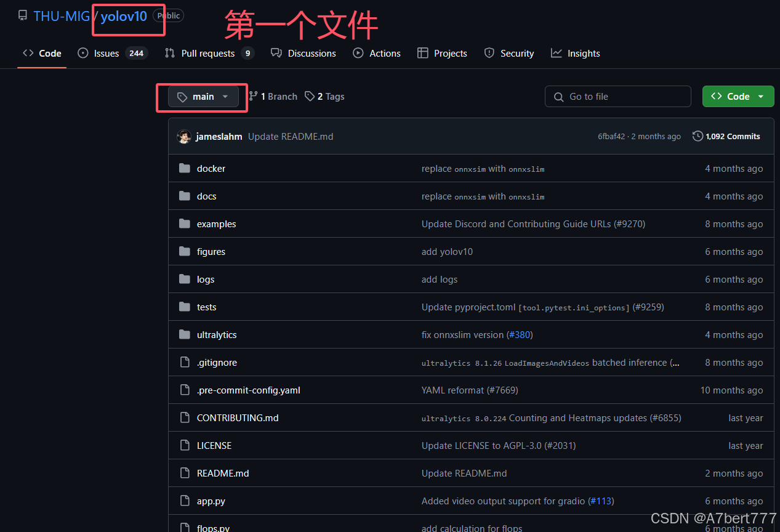This screenshot has height=532, width=780.
Task: Click the Actions play icon
Action: coord(358,53)
